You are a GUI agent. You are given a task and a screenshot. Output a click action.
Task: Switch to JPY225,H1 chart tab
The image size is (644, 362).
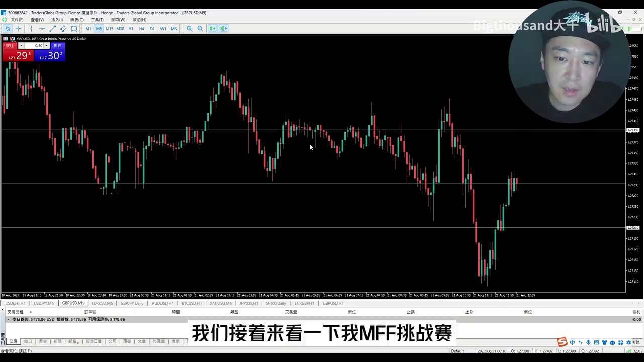pos(249,303)
